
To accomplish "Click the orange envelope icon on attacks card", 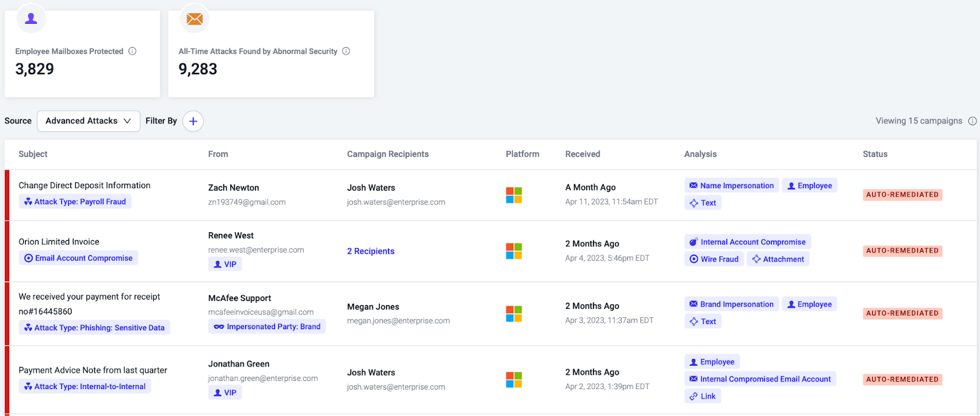I will click(195, 19).
